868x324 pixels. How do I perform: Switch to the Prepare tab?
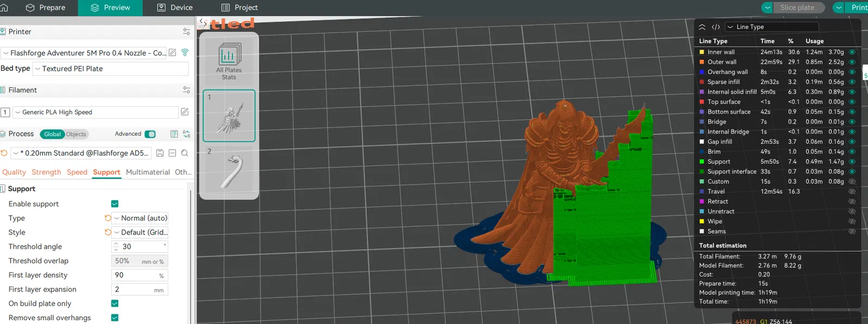pos(46,8)
